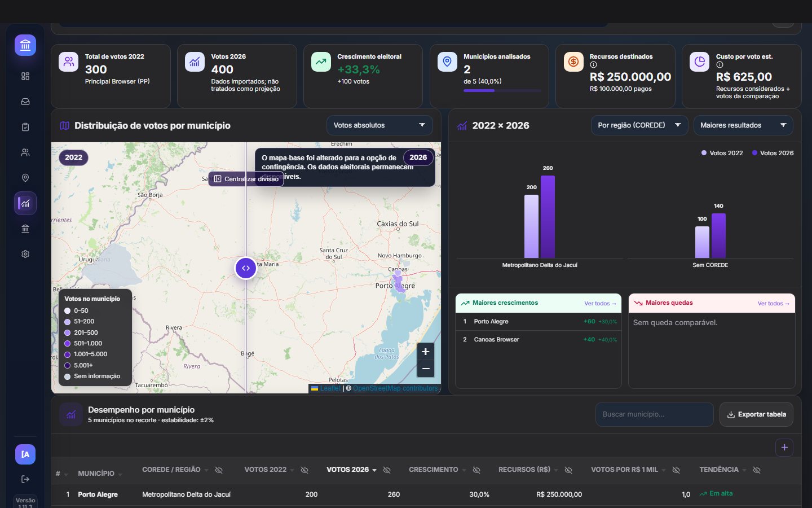
Task: Hide the VOTOS 2026 column
Action: pos(387,470)
